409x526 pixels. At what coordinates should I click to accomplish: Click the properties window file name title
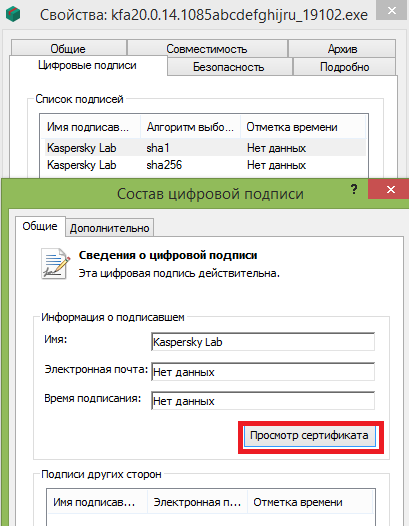(204, 15)
